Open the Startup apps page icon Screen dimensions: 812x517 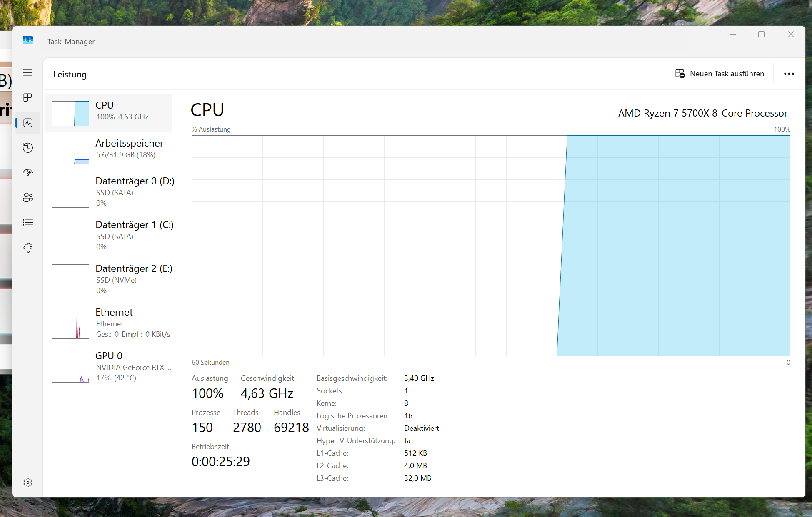(x=28, y=172)
